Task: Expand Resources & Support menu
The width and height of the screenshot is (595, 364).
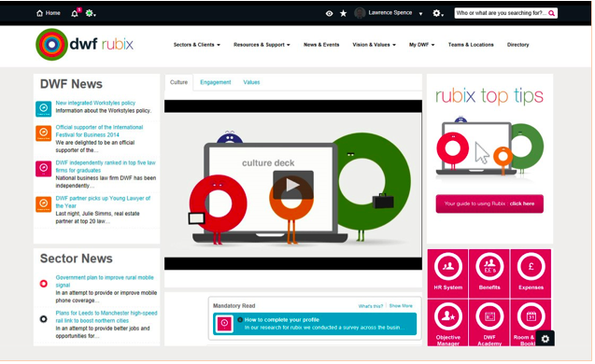Action: (x=262, y=45)
